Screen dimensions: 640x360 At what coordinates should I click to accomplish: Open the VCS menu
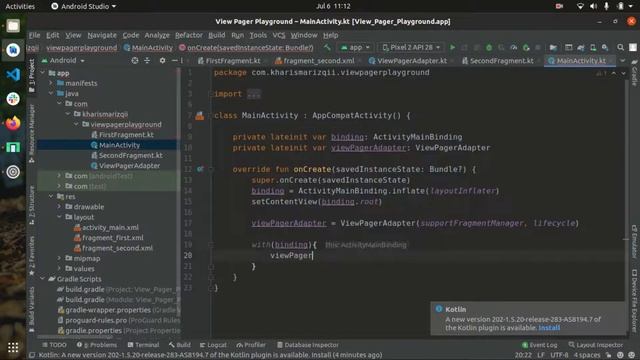pyautogui.click(x=279, y=35)
